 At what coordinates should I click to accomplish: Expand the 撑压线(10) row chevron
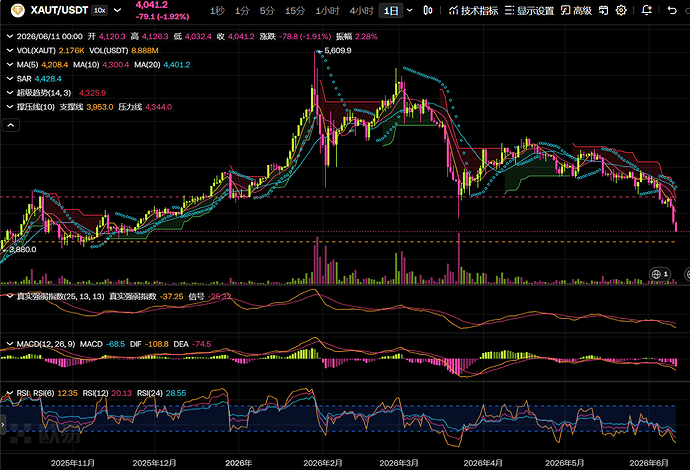pyautogui.click(x=10, y=107)
